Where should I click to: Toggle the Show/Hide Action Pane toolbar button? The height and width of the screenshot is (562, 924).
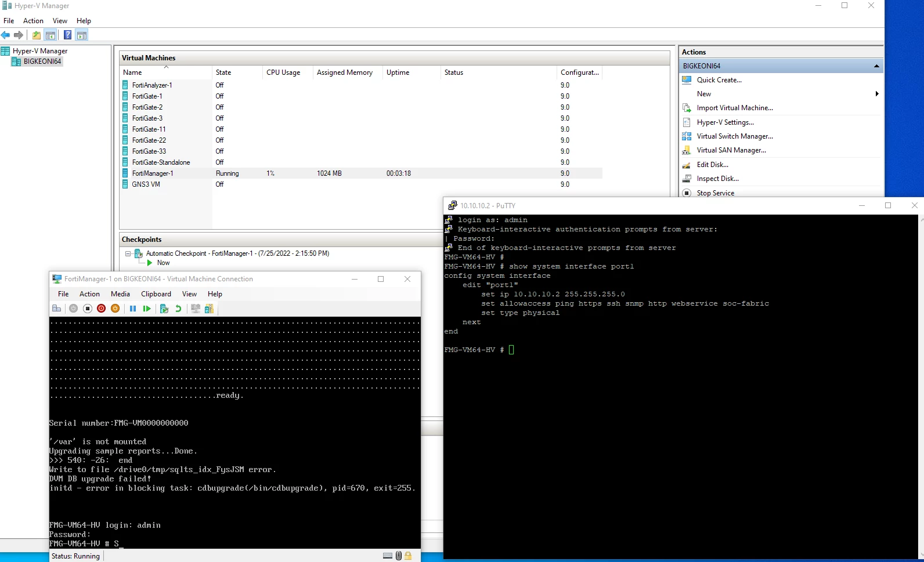coord(82,35)
